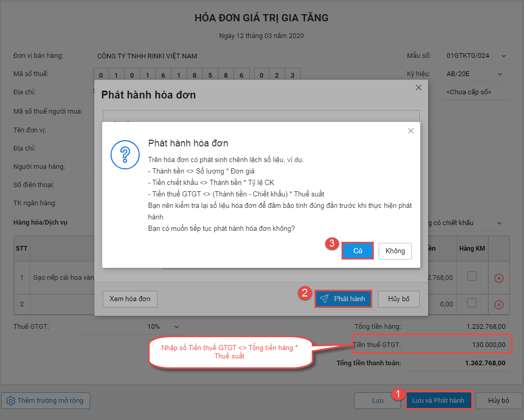Expand the "Mẫu số" dropdown
The image size is (524, 420).
tap(503, 56)
